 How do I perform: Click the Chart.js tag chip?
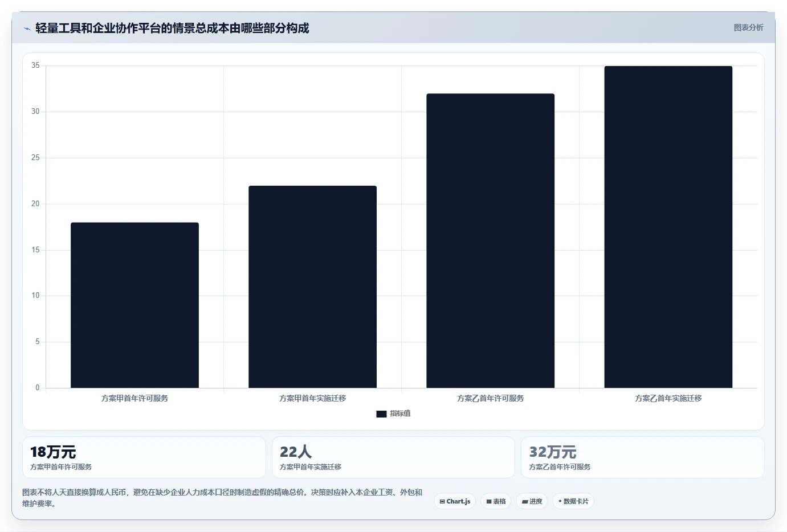(455, 501)
